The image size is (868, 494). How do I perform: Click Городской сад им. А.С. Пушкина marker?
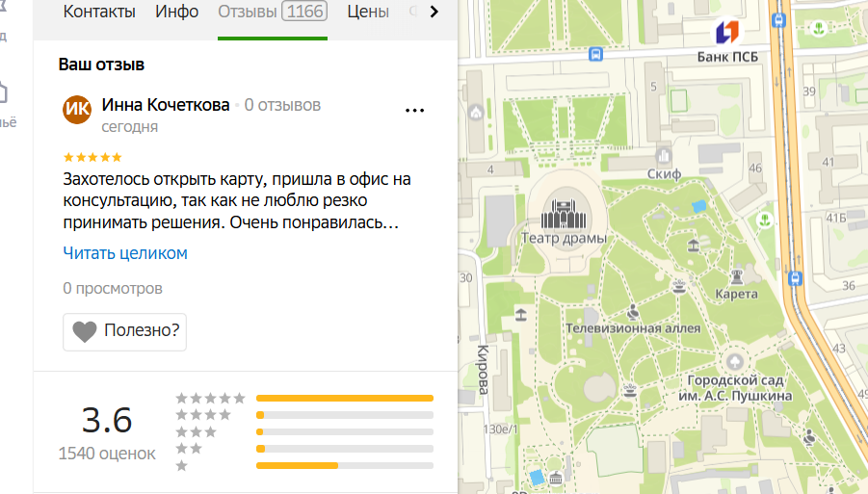[735, 362]
